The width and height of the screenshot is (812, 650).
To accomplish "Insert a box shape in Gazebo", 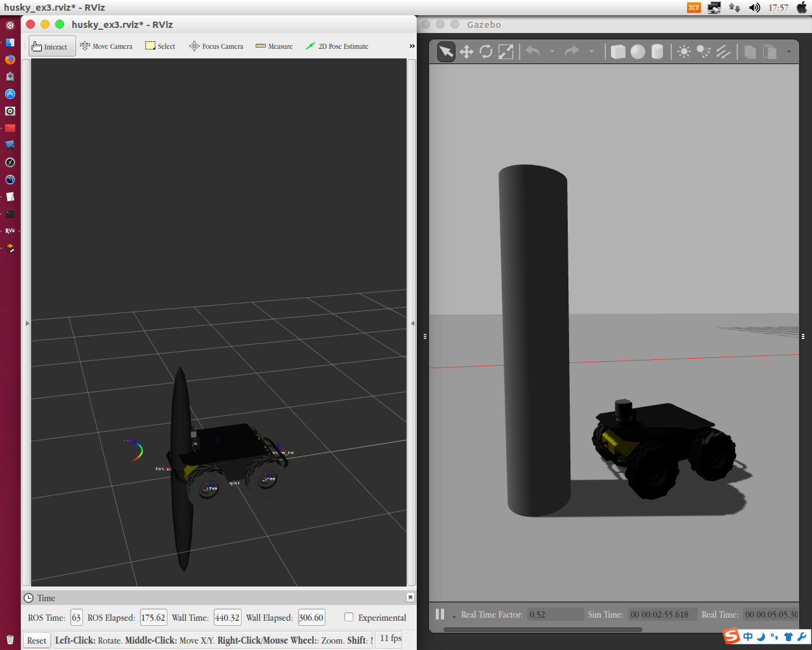I will pos(618,51).
